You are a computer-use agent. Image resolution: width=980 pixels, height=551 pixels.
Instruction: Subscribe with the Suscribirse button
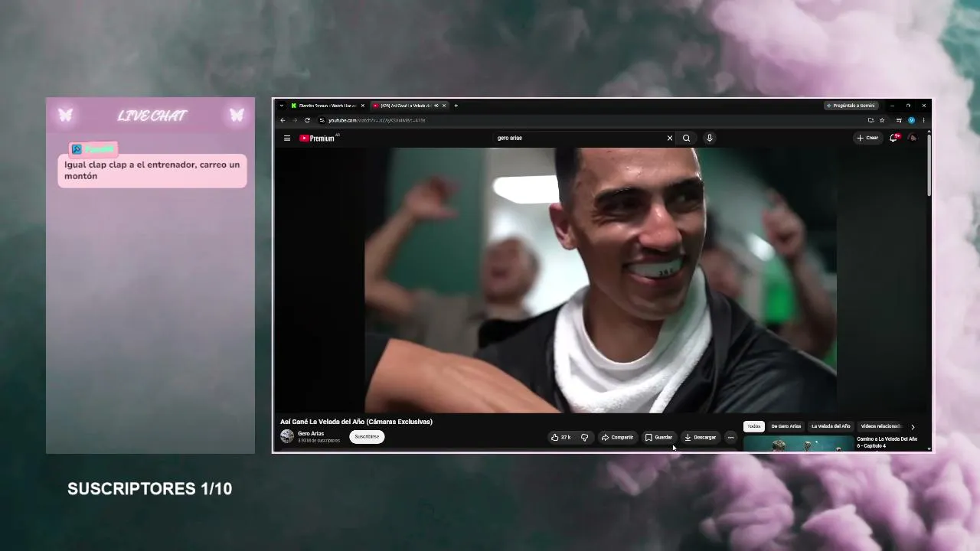point(367,437)
